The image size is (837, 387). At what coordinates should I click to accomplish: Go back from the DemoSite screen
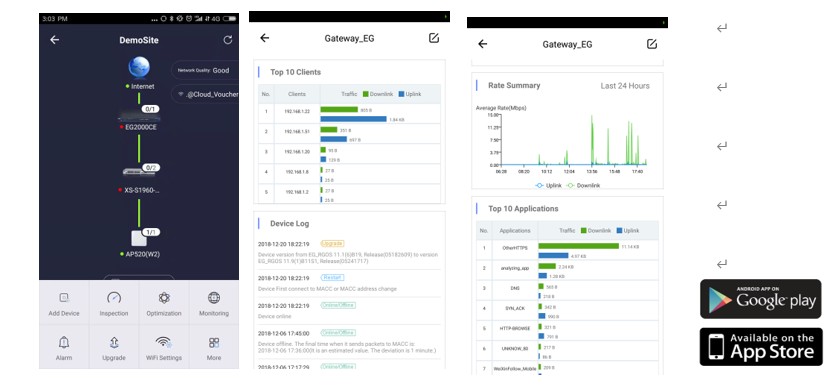(54, 40)
